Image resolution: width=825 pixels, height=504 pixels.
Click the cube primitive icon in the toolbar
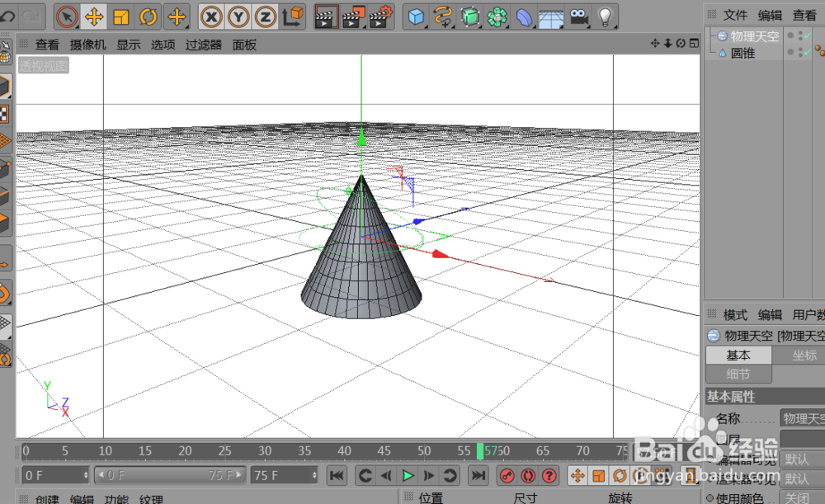click(417, 16)
